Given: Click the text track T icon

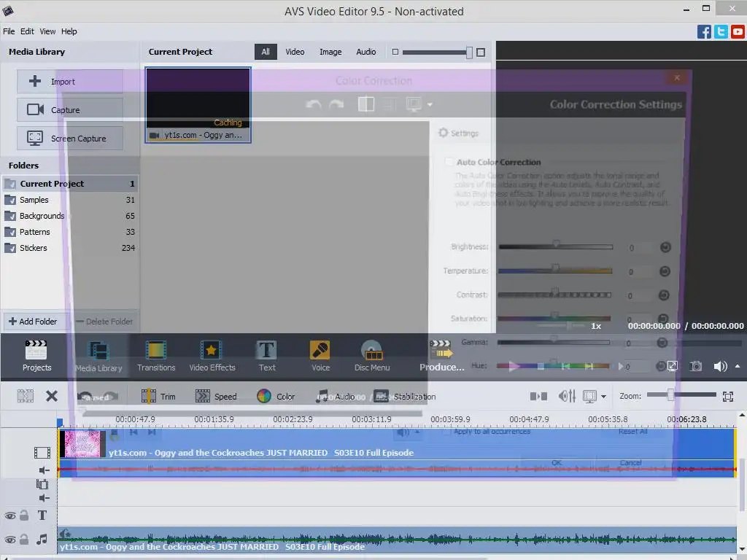Looking at the screenshot, I should 42,516.
